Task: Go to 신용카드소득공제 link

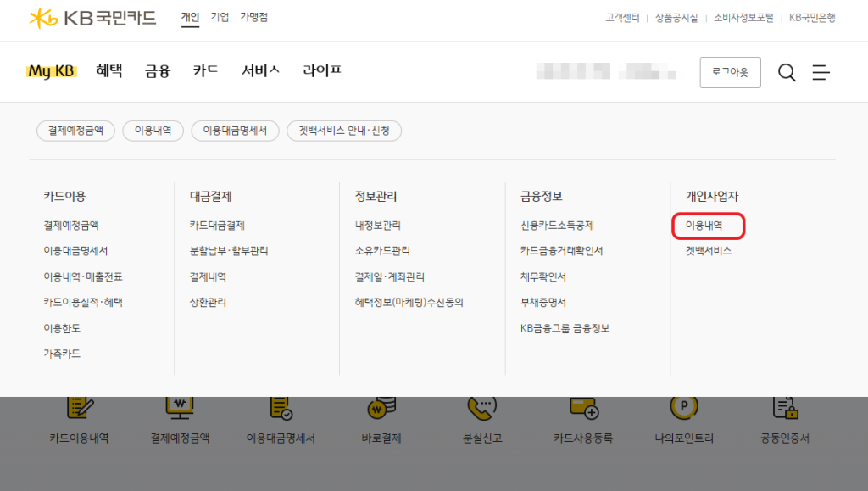Action: click(557, 226)
